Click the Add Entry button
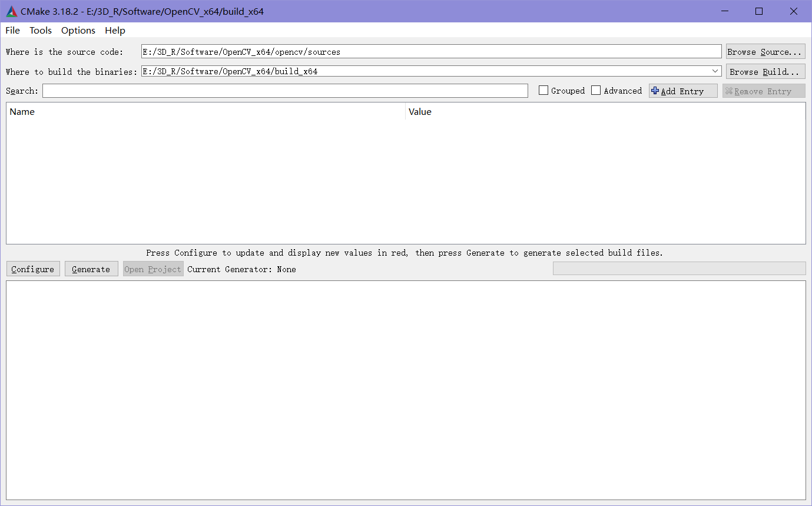The width and height of the screenshot is (812, 506). coord(683,91)
